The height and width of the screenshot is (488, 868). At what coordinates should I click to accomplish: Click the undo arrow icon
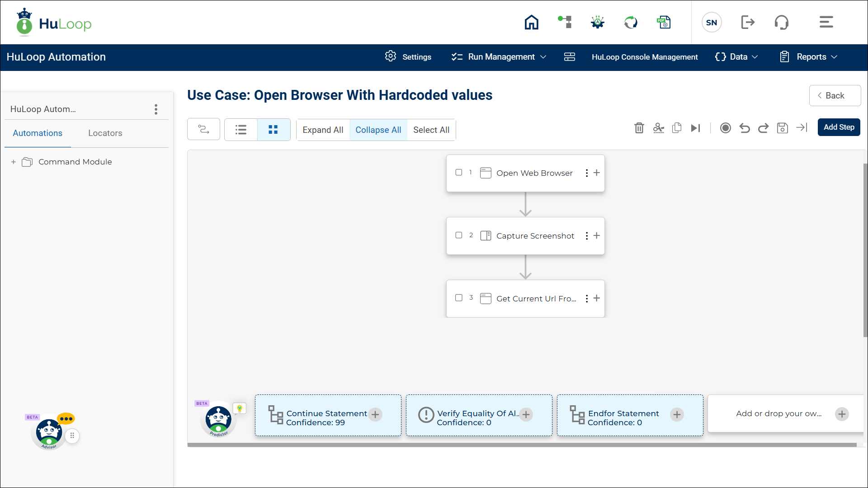pyautogui.click(x=744, y=128)
